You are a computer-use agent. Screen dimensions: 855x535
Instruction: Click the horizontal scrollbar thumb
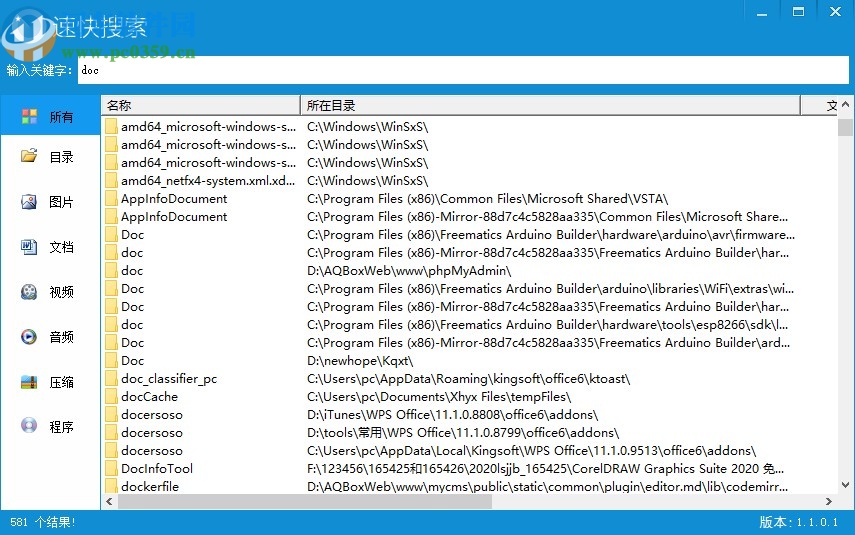pyautogui.click(x=305, y=501)
